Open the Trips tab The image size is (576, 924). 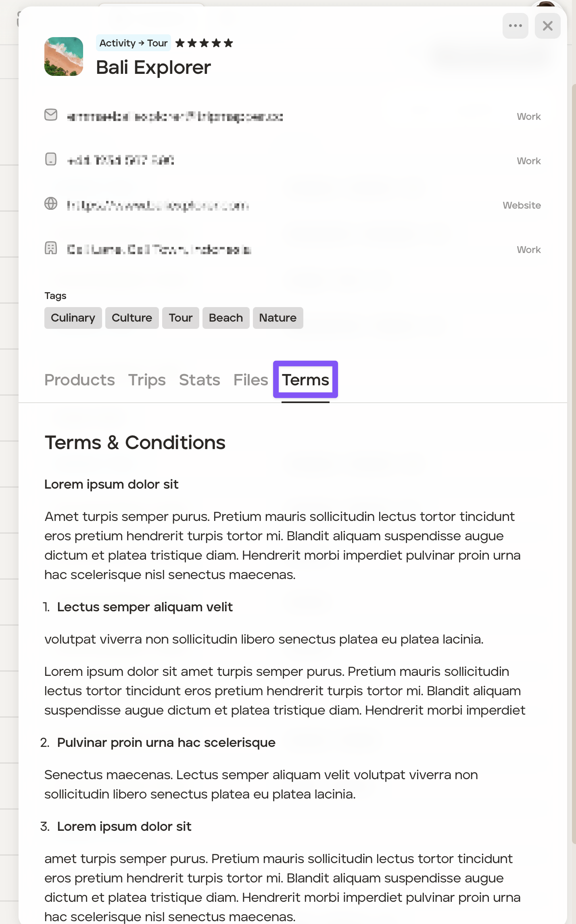point(147,380)
